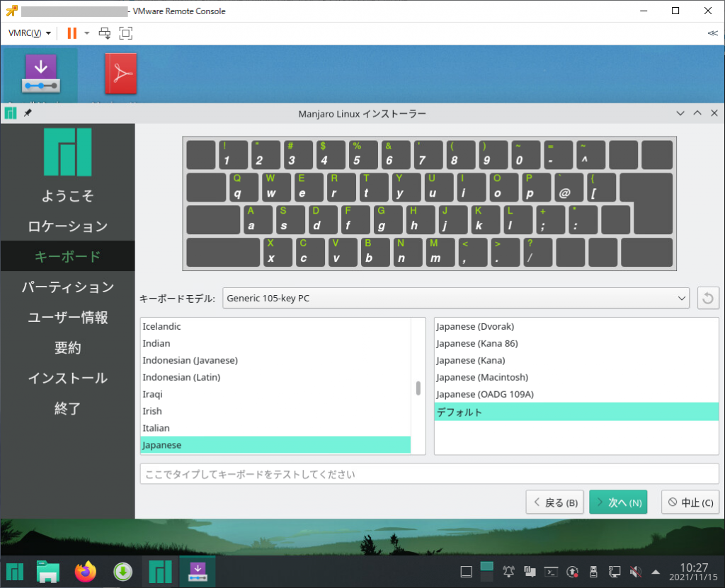725x588 pixels.
Task: Reset keyboard model with the revert icon
Action: click(x=708, y=298)
